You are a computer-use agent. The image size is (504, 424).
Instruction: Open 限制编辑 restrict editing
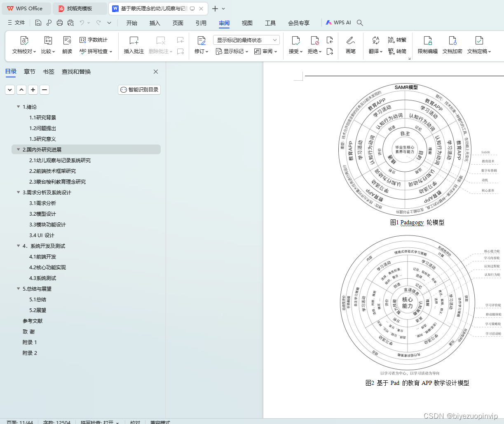428,45
